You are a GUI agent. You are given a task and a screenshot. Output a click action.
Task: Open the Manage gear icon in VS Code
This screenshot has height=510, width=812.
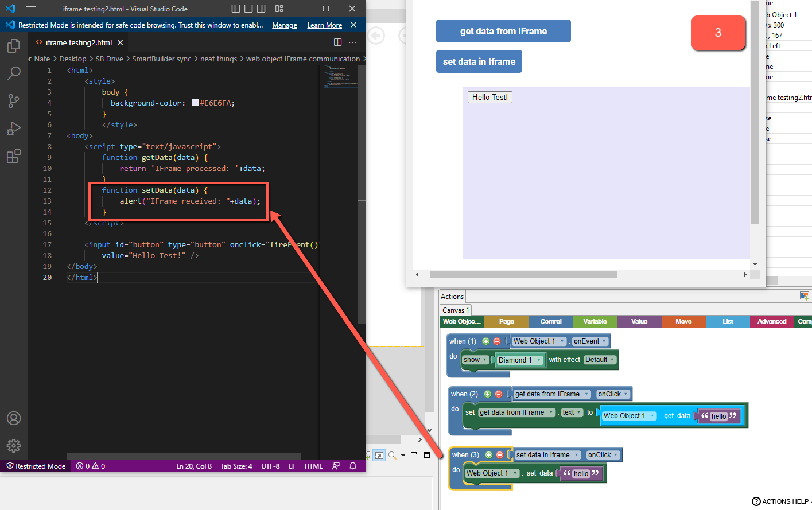coord(14,446)
